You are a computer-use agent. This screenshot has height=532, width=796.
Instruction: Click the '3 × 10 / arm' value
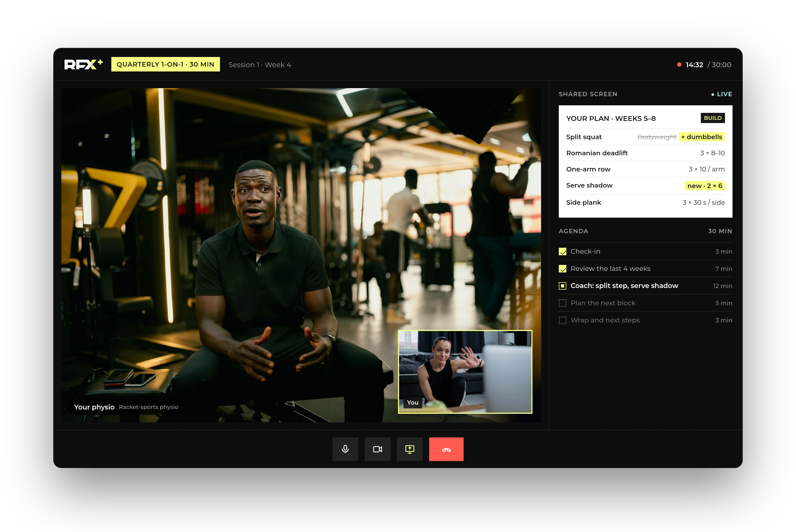pos(707,169)
